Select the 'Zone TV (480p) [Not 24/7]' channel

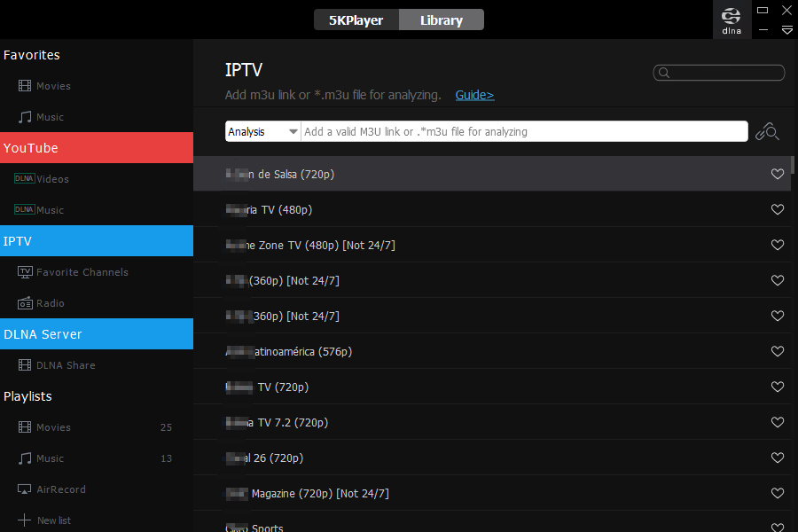[x=491, y=245]
